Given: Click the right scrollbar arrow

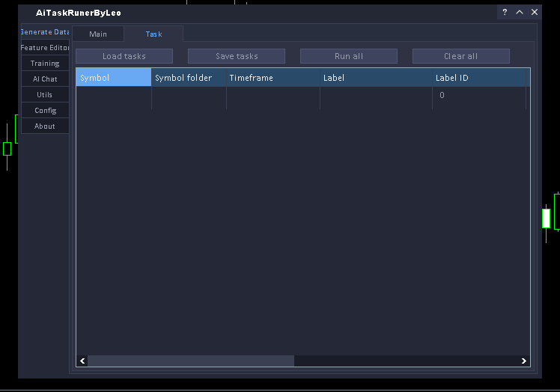Looking at the screenshot, I should click(x=524, y=361).
